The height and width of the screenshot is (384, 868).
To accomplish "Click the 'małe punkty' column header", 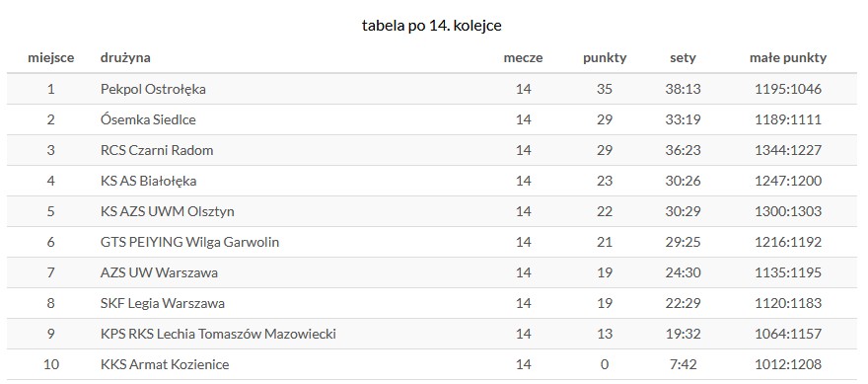I will click(x=788, y=57).
